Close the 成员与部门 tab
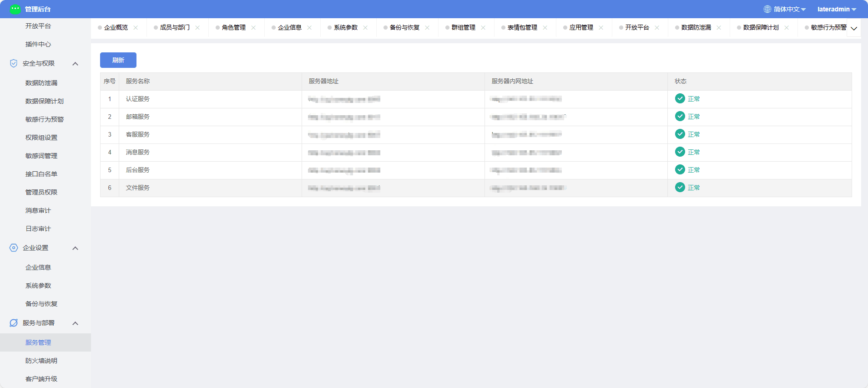This screenshot has width=868, height=388. (197, 28)
